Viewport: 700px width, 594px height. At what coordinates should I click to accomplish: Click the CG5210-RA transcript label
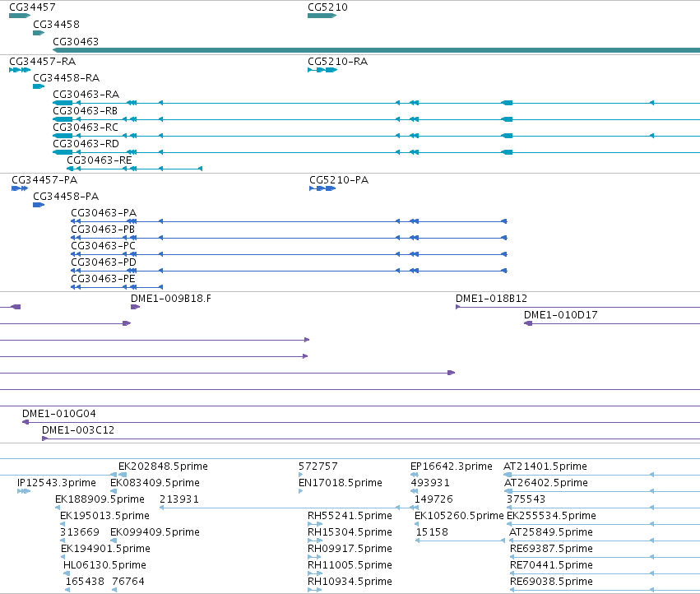pyautogui.click(x=338, y=62)
